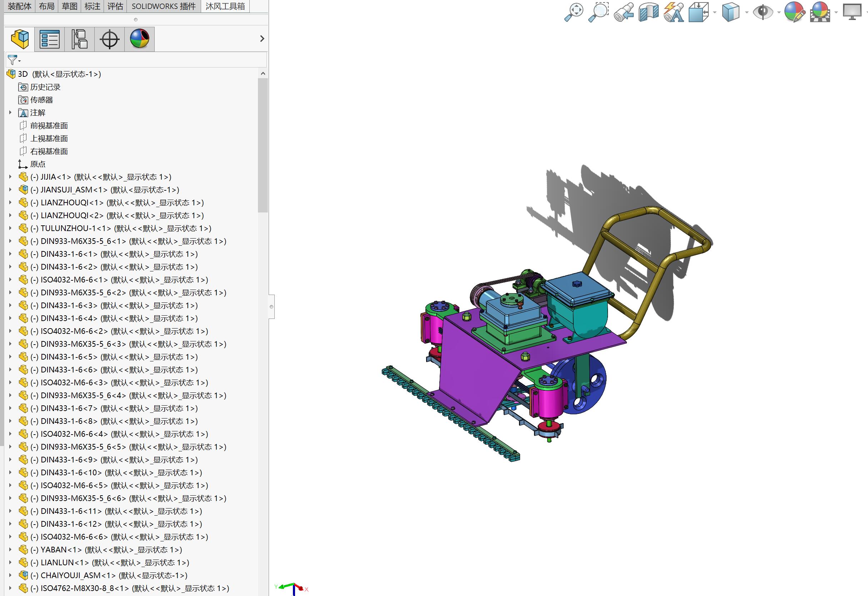
Task: Switch to the 评估 tab
Action: coord(115,6)
